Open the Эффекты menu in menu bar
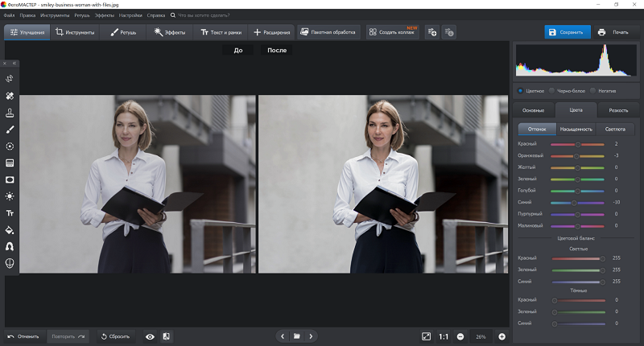This screenshot has height=346, width=644. click(x=105, y=15)
